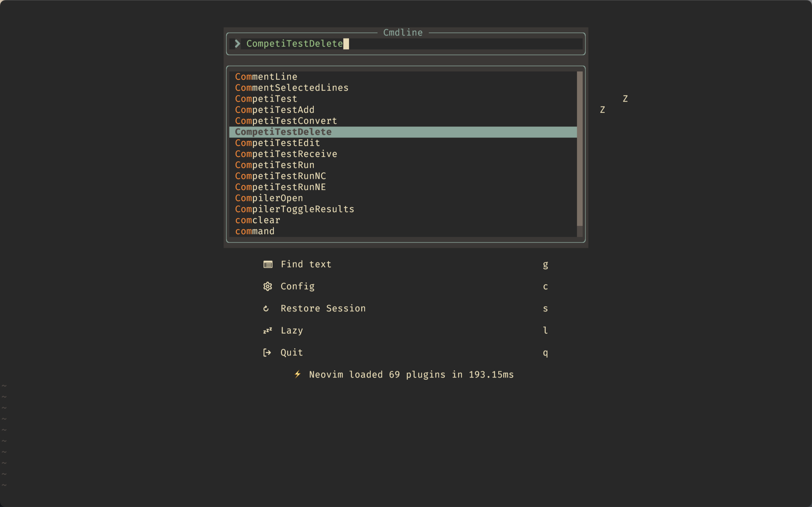Image resolution: width=812 pixels, height=507 pixels.
Task: Choose CompetiTestReceive from suggestions
Action: pos(286,154)
